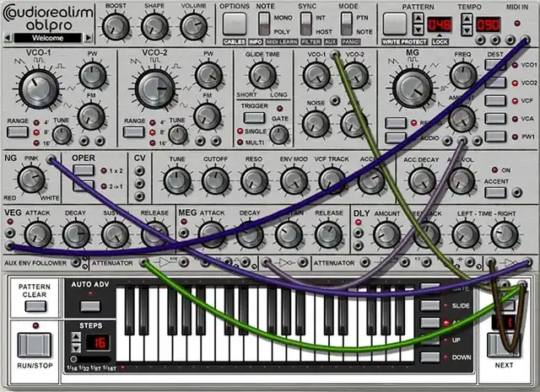The image size is (540, 392).
Task: Click the PANIC button
Action: (x=351, y=42)
